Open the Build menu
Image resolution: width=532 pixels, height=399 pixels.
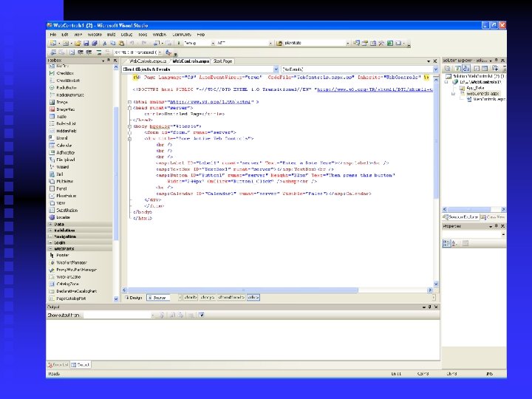coord(112,35)
